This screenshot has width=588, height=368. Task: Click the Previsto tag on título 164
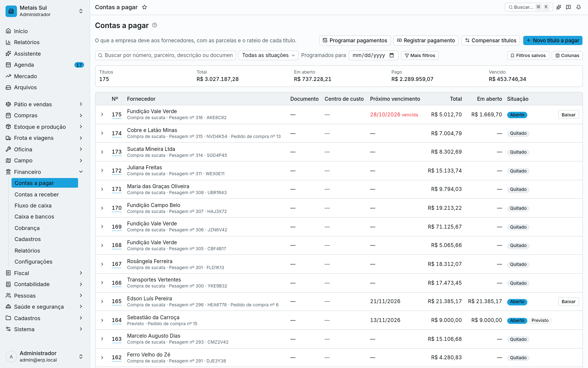(x=540, y=320)
